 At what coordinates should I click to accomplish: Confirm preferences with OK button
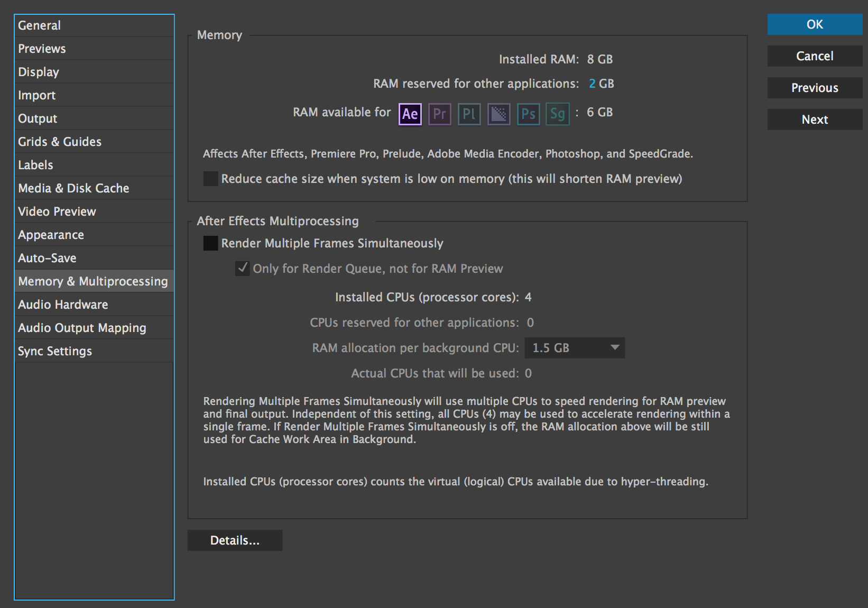(815, 24)
